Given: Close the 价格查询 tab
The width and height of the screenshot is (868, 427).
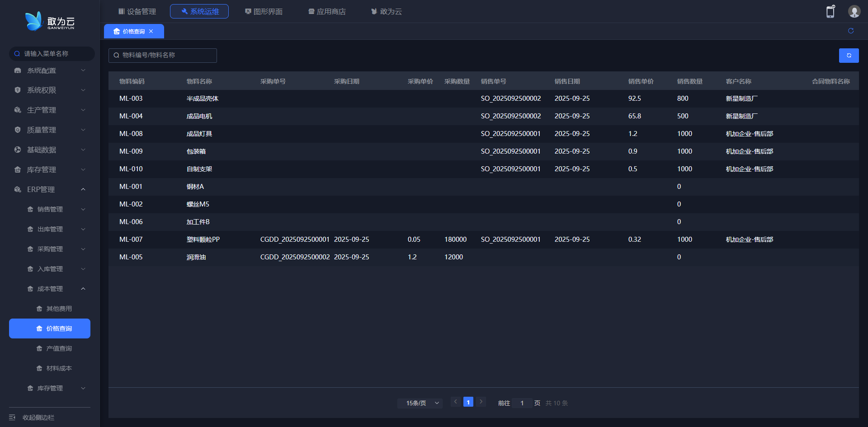Looking at the screenshot, I should pos(151,31).
